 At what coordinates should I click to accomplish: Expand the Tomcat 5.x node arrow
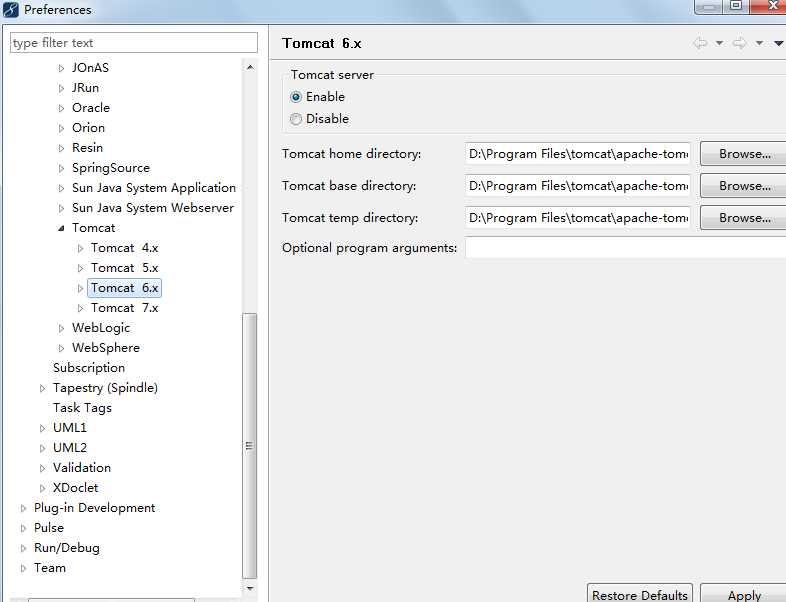pos(80,268)
